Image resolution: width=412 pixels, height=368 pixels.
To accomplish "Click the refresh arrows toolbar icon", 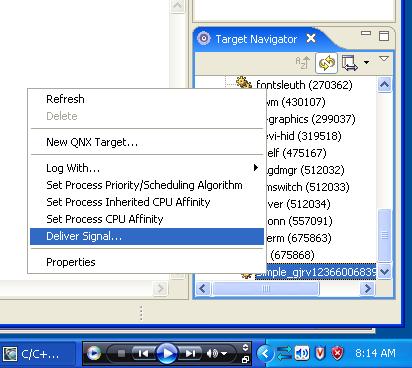I will [x=326, y=63].
